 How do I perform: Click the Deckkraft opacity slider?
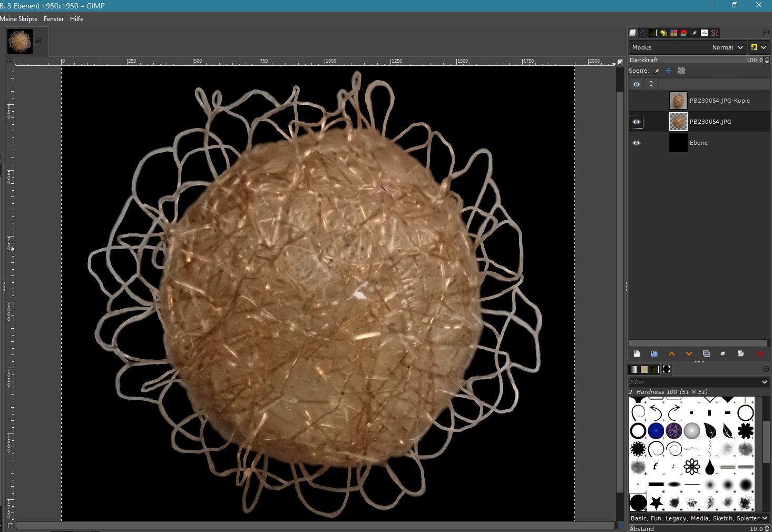click(x=696, y=60)
